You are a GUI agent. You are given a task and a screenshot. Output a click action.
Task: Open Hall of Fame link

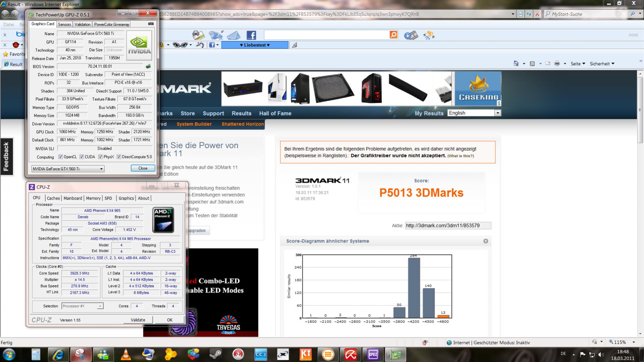(275, 113)
